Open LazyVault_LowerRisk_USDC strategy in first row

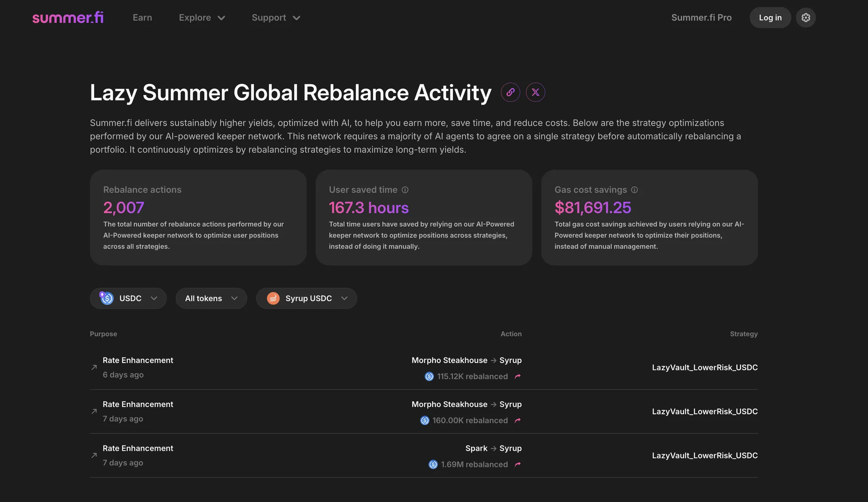coord(705,367)
